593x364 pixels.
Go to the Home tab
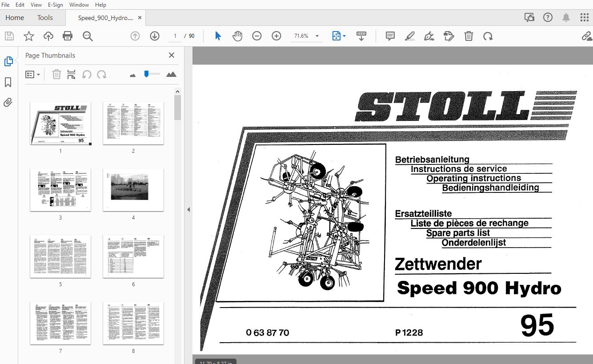coord(15,18)
